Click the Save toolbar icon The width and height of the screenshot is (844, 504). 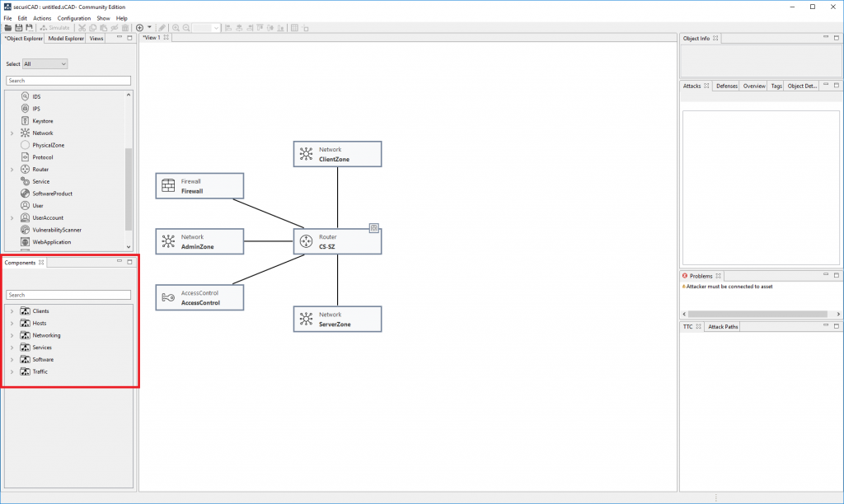click(x=19, y=28)
